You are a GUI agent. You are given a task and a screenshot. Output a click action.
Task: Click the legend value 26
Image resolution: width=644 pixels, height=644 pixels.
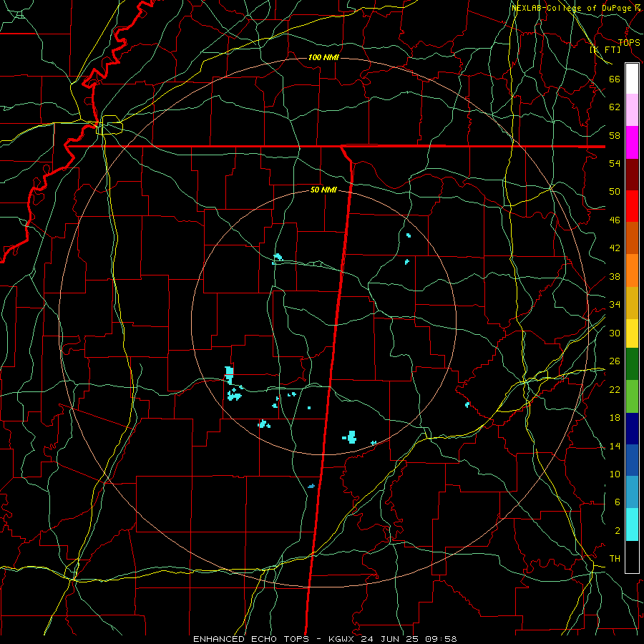615,361
